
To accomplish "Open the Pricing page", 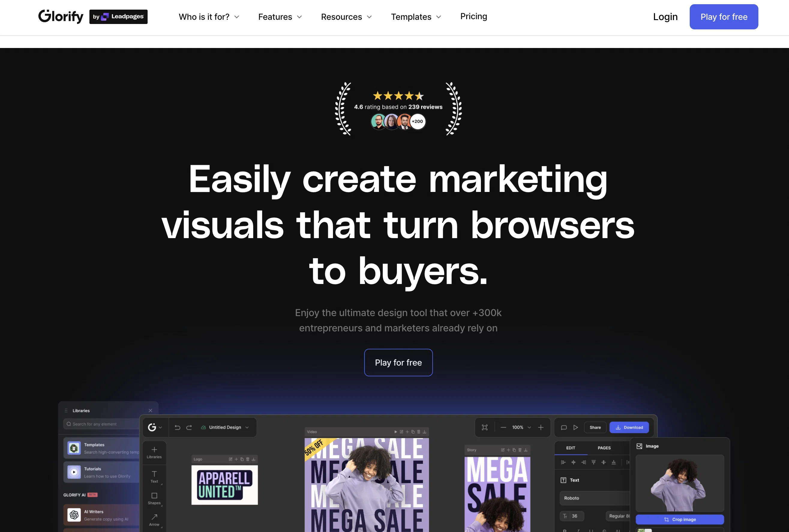I will pyautogui.click(x=473, y=16).
